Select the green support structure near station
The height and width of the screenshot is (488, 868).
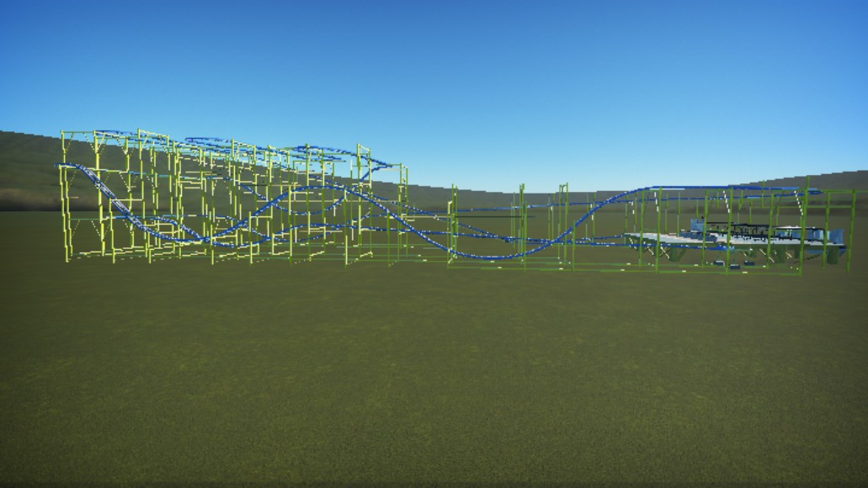click(742, 230)
